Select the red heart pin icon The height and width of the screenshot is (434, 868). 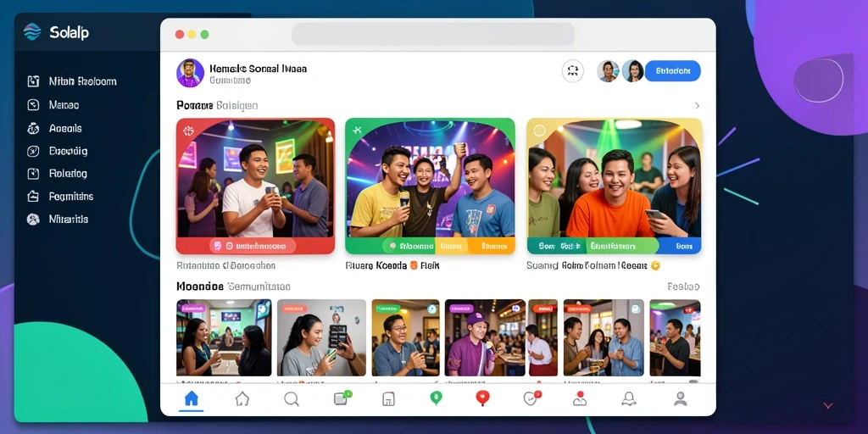[482, 398]
